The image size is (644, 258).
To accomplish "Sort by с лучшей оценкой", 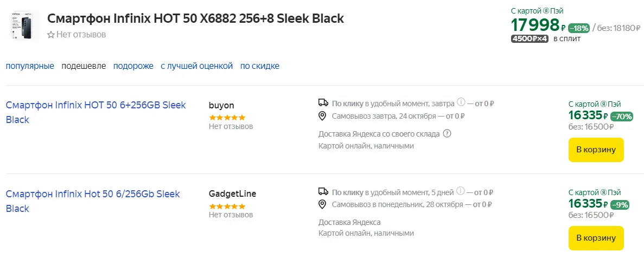I will pyautogui.click(x=196, y=66).
